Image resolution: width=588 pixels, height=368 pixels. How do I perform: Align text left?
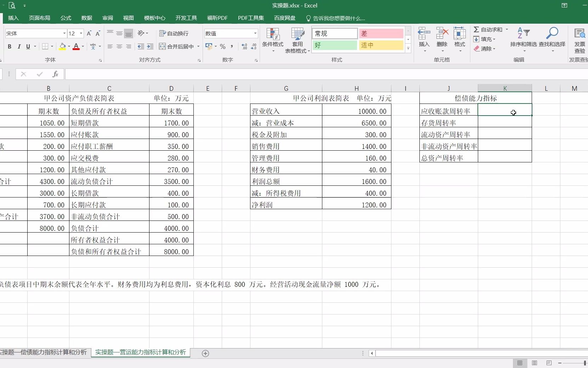tap(110, 46)
